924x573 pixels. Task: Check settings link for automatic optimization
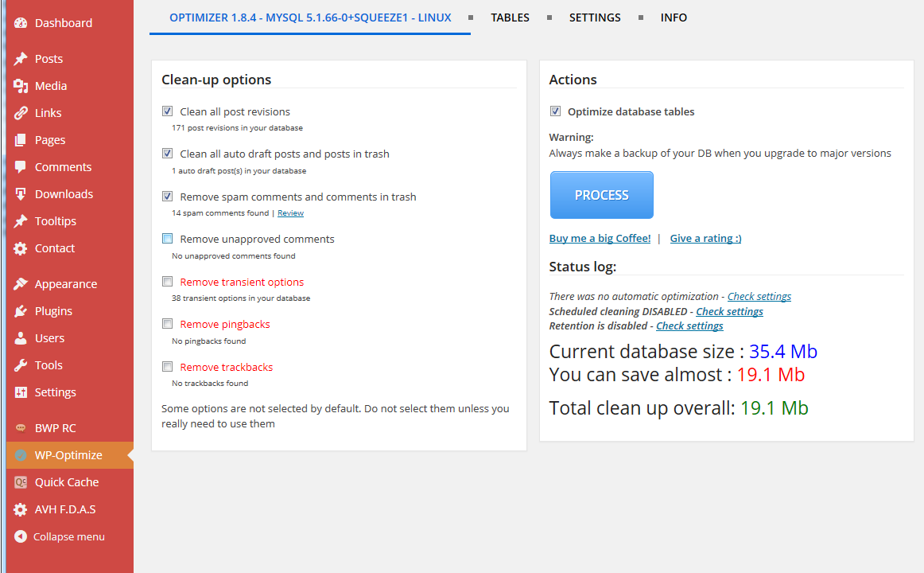click(759, 297)
